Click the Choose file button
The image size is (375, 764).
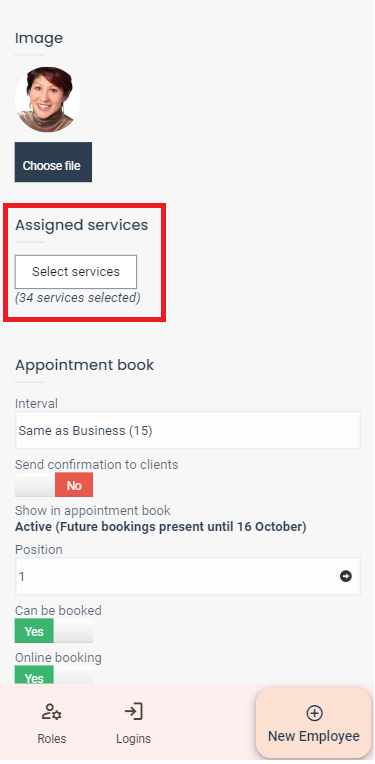(53, 162)
